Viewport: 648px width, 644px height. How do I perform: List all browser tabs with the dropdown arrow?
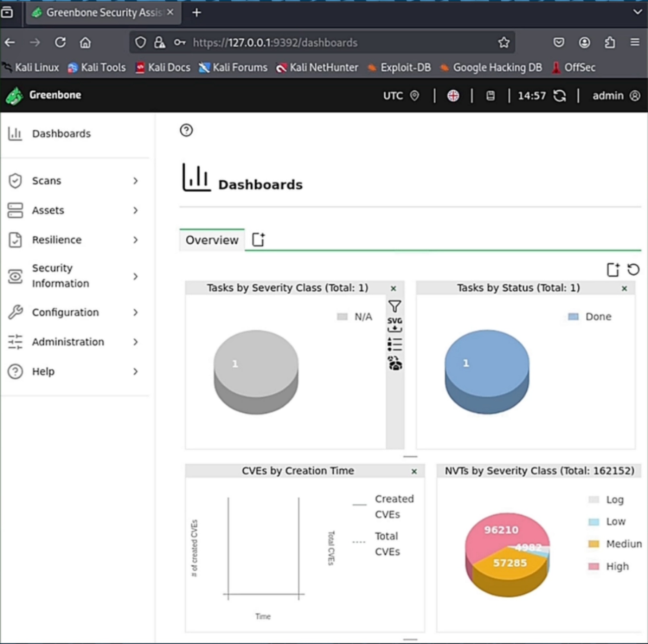(638, 12)
